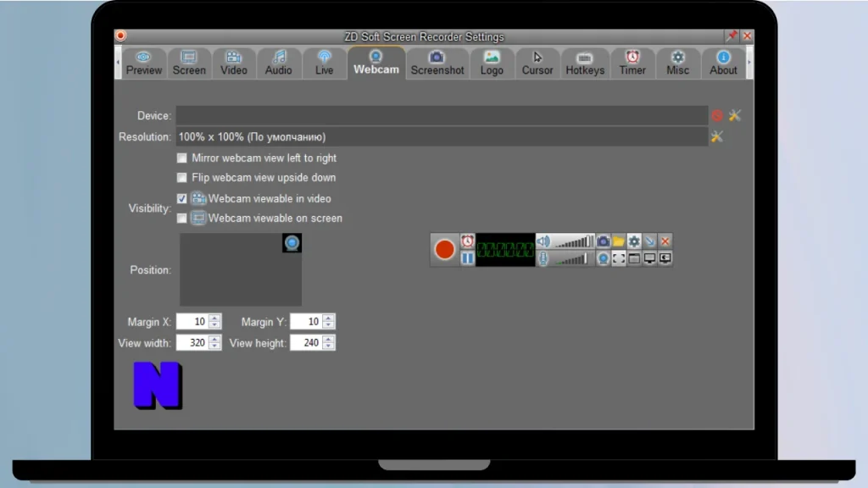The width and height of the screenshot is (868, 488).
Task: Open output folder with yellow folder icon
Action: [618, 241]
